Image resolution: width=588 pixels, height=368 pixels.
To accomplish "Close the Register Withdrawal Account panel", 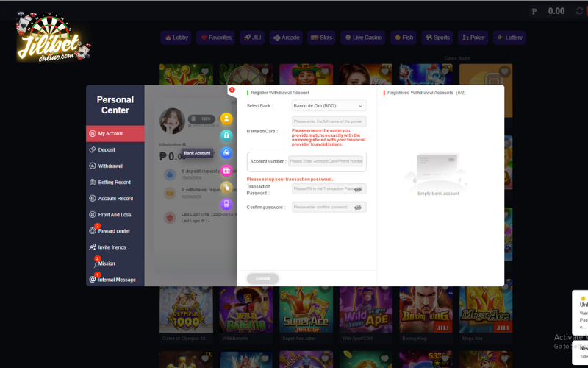I will tap(232, 90).
